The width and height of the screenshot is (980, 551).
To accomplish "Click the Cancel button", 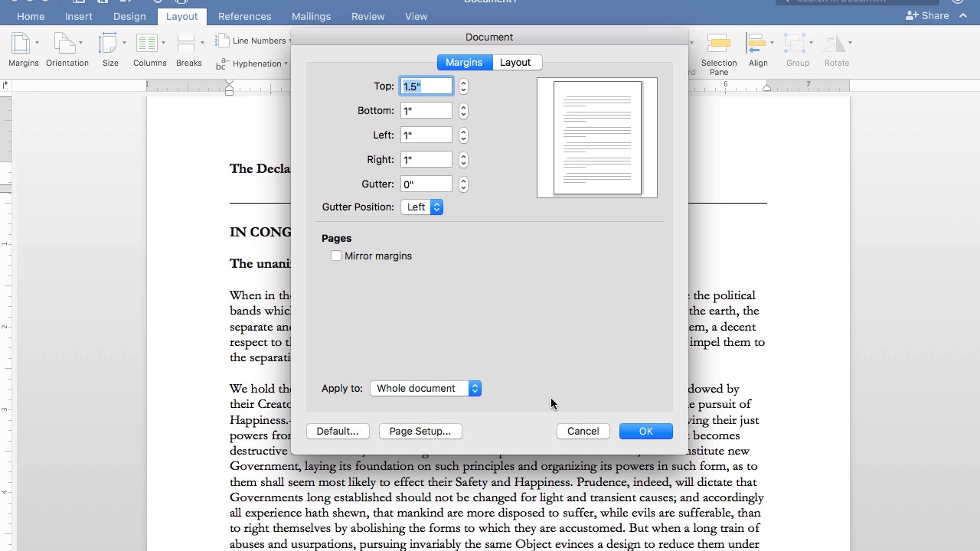I will 583,431.
